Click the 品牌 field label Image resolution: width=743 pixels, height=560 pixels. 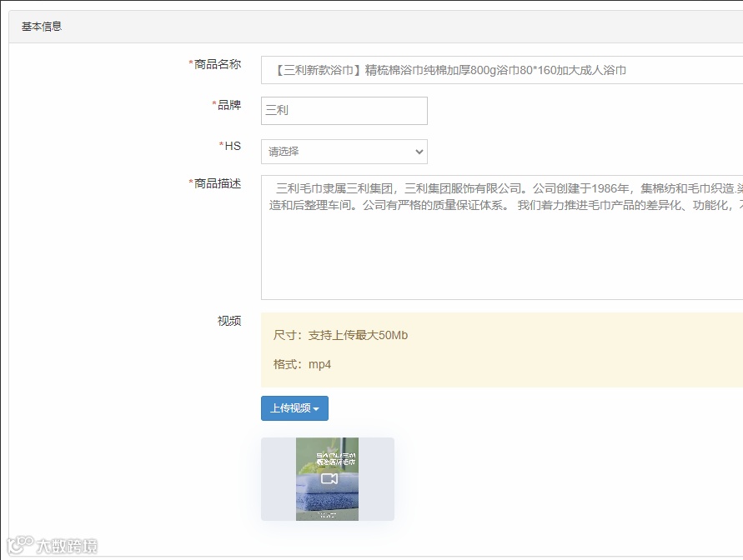click(227, 105)
